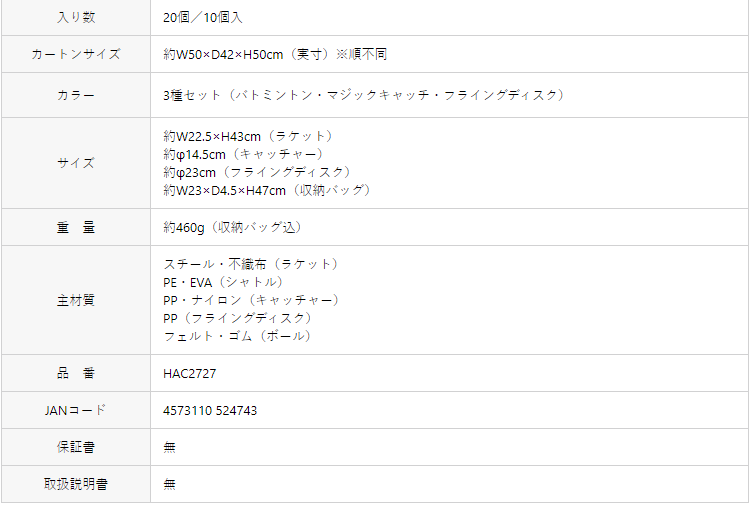Click the storage bag size W23×D4.5×H47cm line
The width and height of the screenshot is (751, 506).
267,190
